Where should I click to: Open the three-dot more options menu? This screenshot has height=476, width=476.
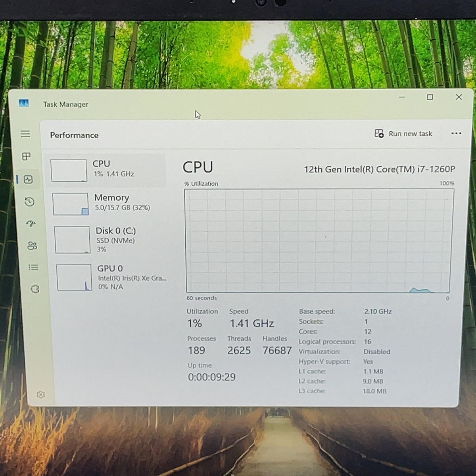[x=456, y=134]
